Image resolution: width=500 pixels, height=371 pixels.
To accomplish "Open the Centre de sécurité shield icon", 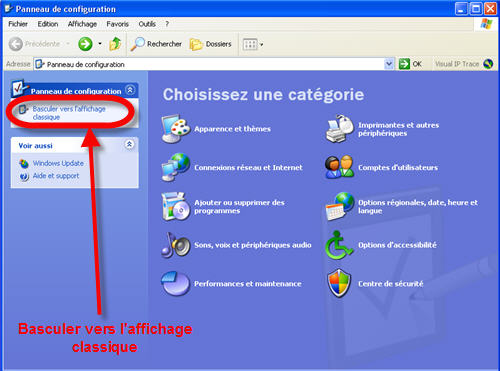I will click(339, 283).
